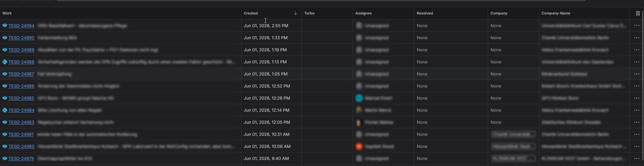Select created date Jun 01, 2026, 12:52 PM
The height and width of the screenshot is (166, 644).
click(267, 86)
